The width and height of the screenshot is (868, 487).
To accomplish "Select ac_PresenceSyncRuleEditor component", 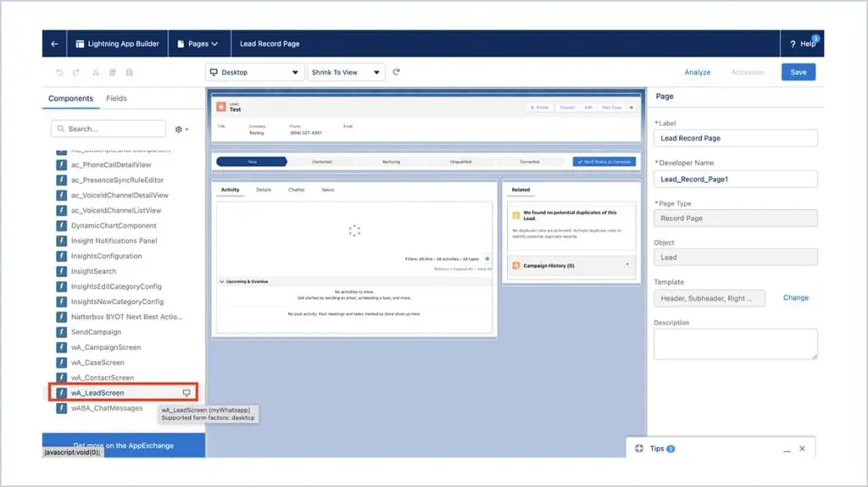I will tap(117, 180).
